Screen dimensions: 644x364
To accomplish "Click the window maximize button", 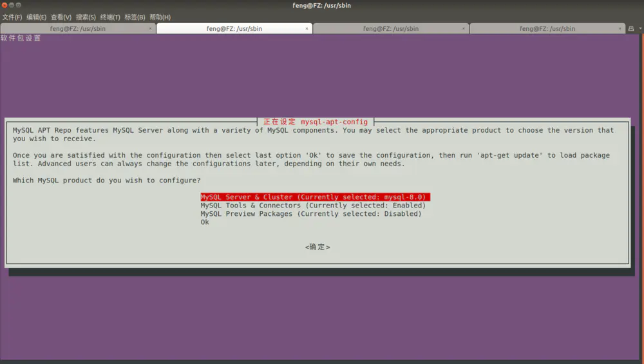I will click(18, 5).
